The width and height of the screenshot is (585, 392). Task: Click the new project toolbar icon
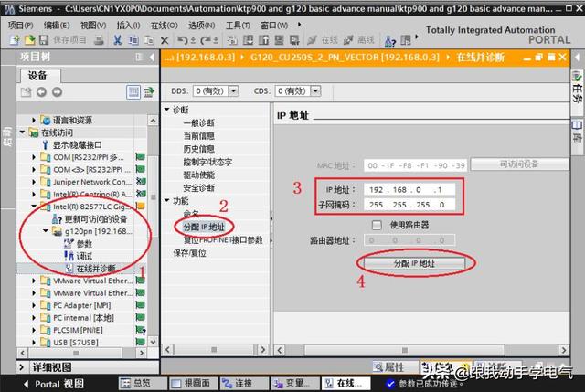[15, 39]
